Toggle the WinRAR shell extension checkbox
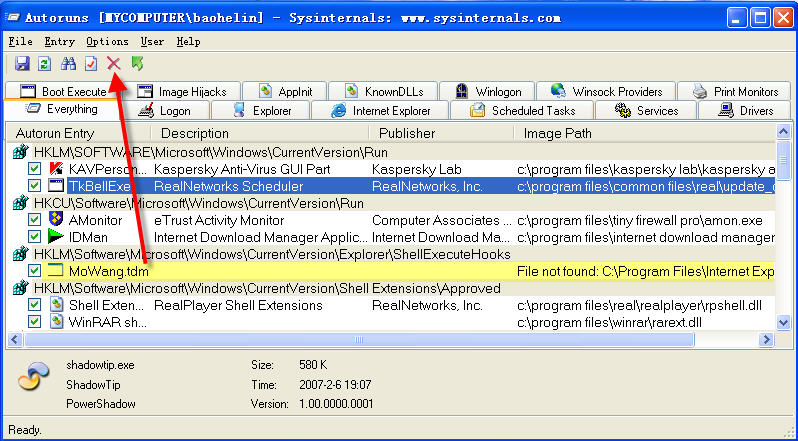 click(x=35, y=321)
